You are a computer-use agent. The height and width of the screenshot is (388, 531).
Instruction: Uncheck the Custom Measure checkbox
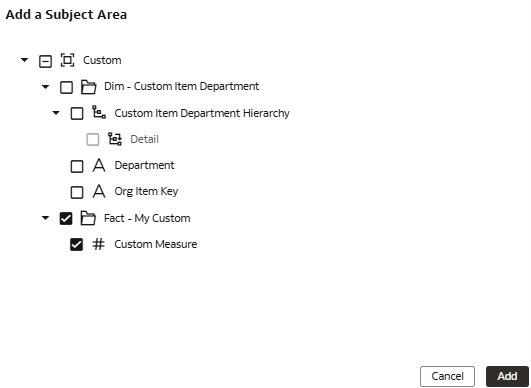[x=77, y=244]
